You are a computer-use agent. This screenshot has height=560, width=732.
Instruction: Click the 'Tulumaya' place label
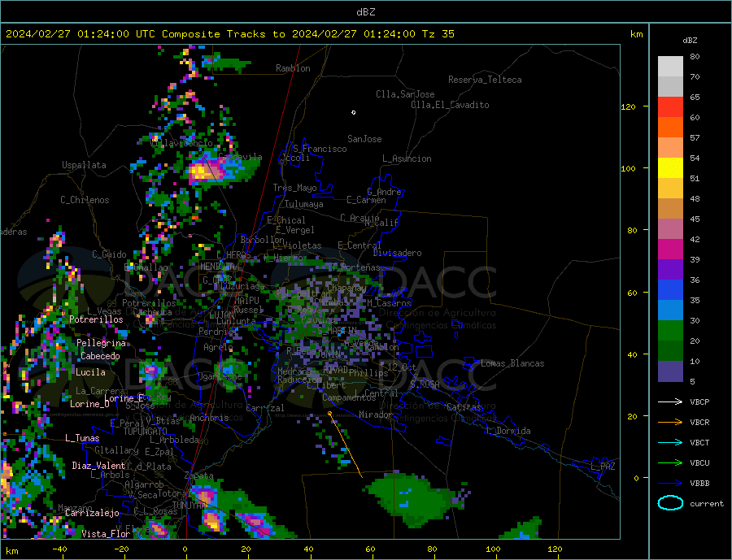click(304, 204)
